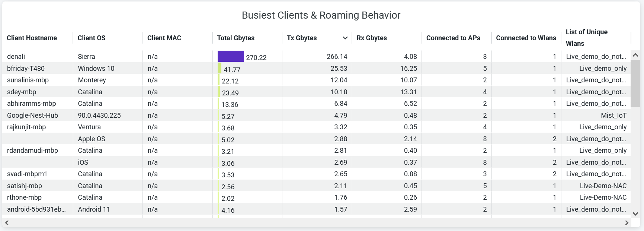Click the bfriday-T480 hostname cell
This screenshot has width=644, height=231.
coord(26,69)
